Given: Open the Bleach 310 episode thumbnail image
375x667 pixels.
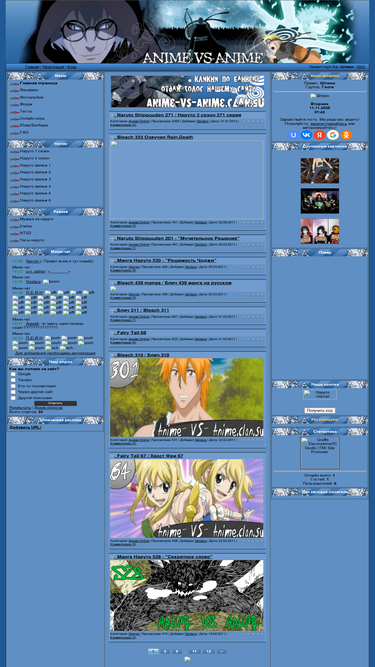Looking at the screenshot, I should (x=187, y=397).
